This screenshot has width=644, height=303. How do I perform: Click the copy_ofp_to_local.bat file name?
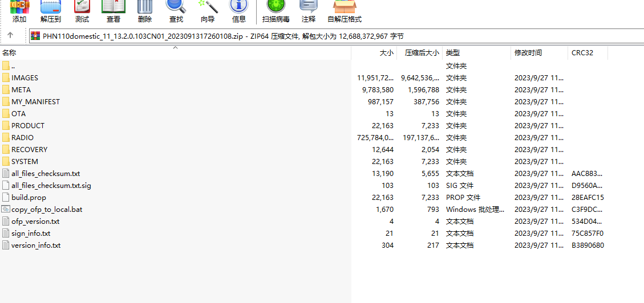pos(47,210)
